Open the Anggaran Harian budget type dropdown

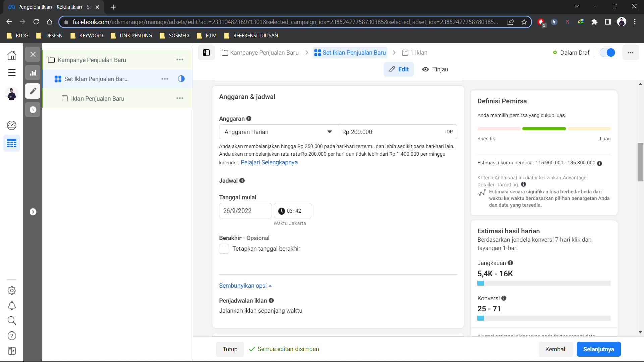click(278, 132)
